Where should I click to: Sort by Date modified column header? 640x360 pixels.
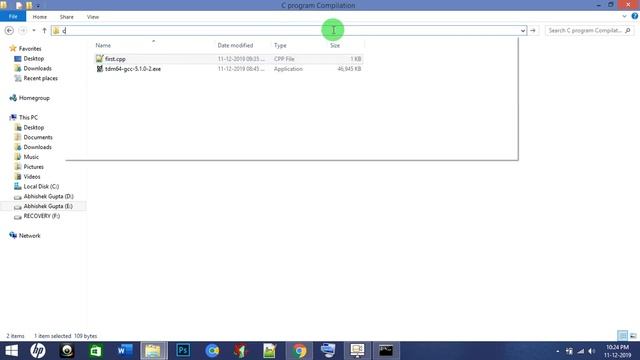point(235,45)
